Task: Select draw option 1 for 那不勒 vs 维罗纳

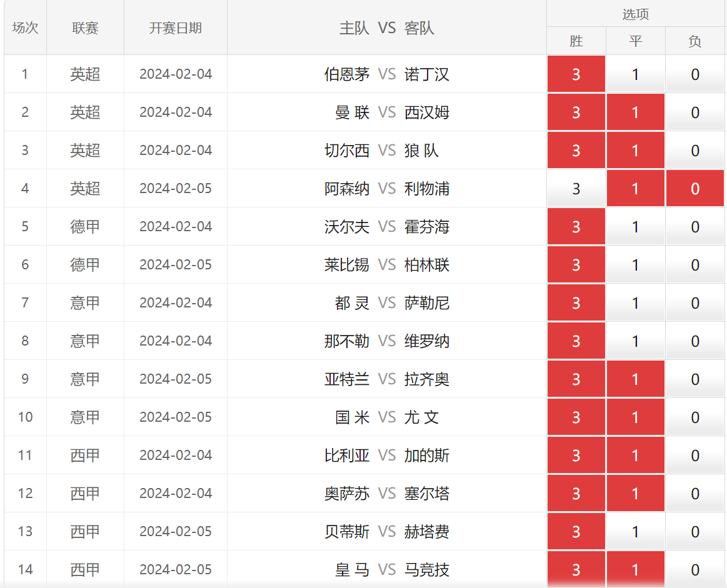Action: (635, 341)
